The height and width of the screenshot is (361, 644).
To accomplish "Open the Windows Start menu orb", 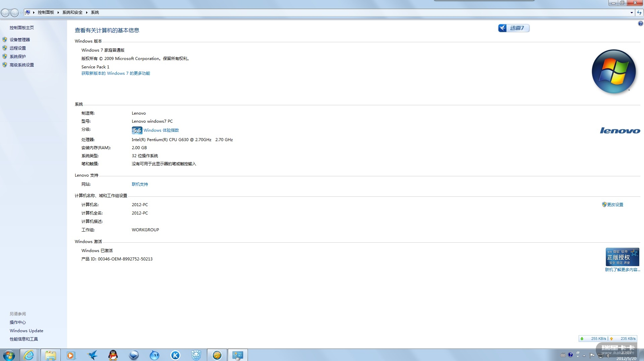I will (x=9, y=355).
